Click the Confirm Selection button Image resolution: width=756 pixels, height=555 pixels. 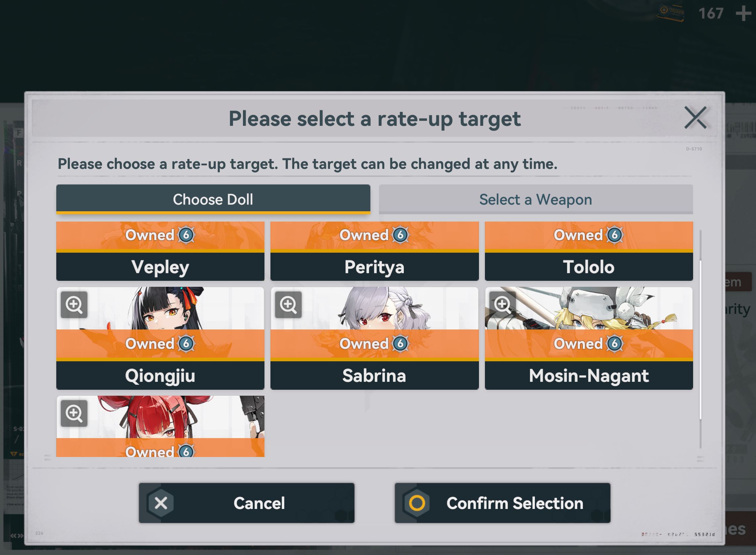click(502, 503)
